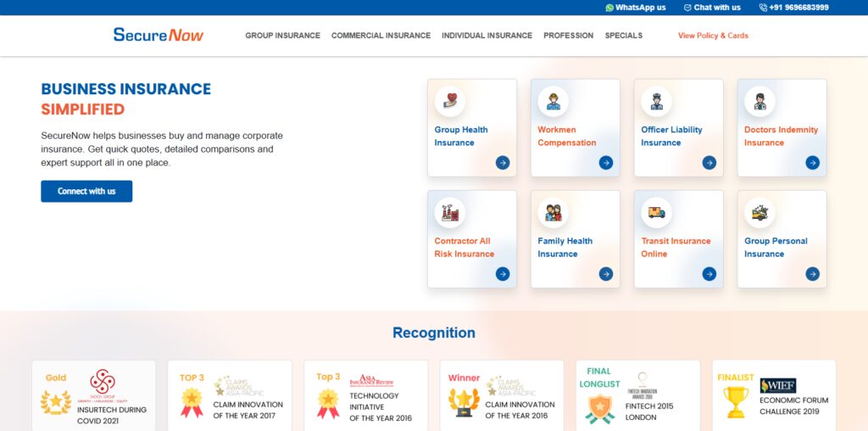Click arrow button on Family Health Insurance card
The width and height of the screenshot is (868, 431).
pos(606,274)
